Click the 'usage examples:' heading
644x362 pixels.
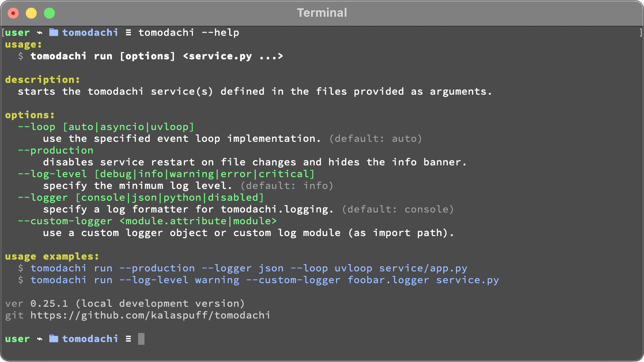pyautogui.click(x=52, y=256)
